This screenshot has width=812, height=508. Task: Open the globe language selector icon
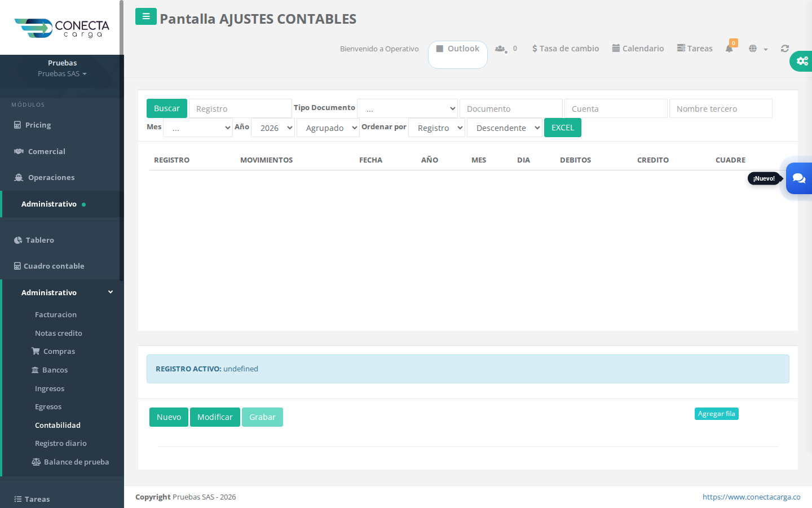pyautogui.click(x=753, y=49)
